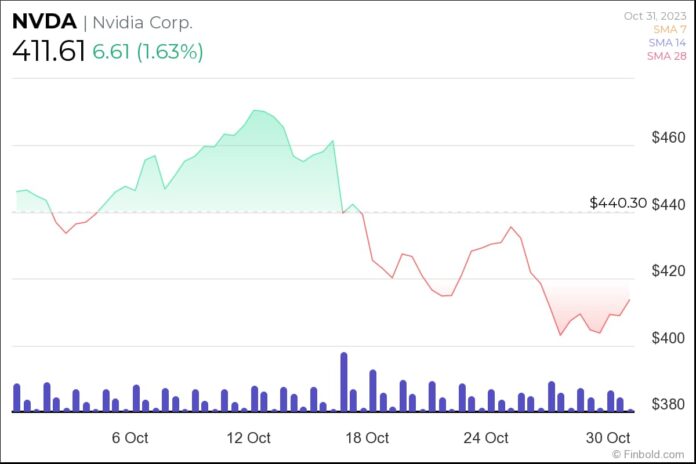Select the 12 Oct date tick

coord(249,438)
